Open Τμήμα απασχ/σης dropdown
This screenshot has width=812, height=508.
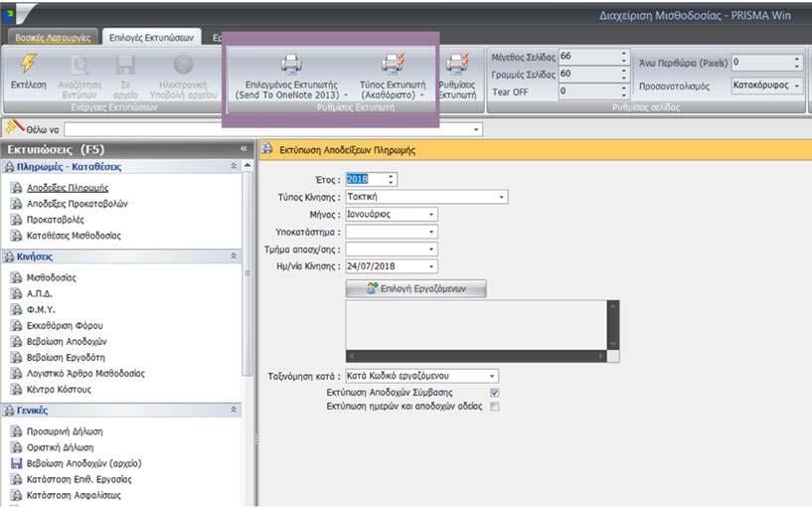(x=431, y=250)
